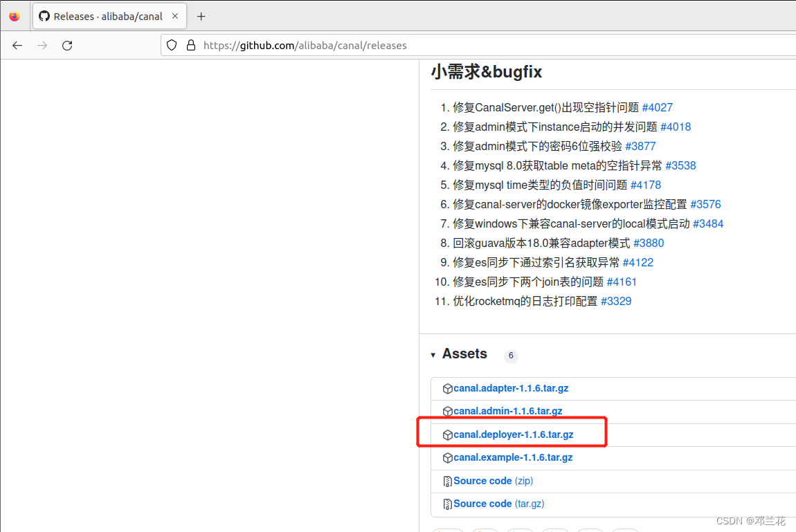Screen dimensions: 796x532
Task: Click package icon beside canal.adapter asset
Action: [447, 389]
